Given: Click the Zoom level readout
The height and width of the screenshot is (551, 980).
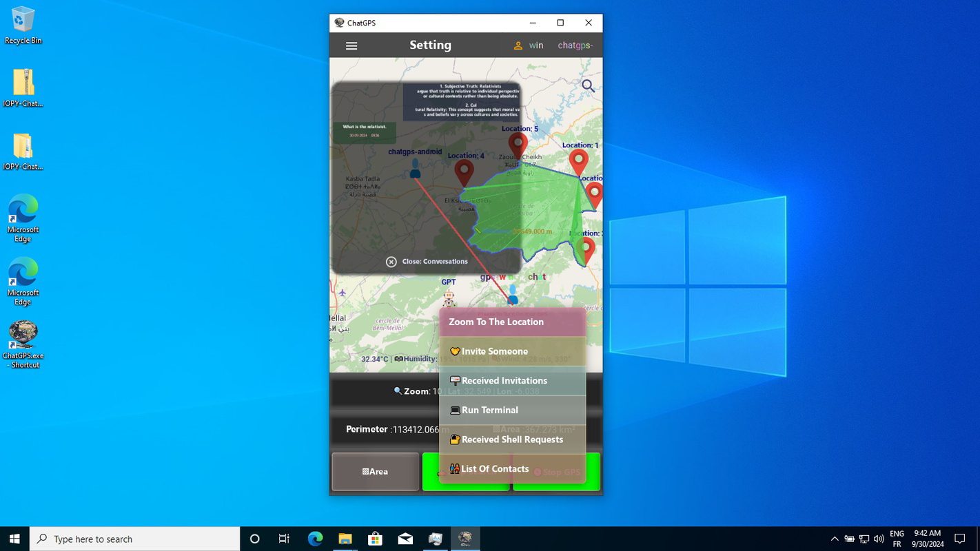Looking at the screenshot, I should [x=418, y=391].
